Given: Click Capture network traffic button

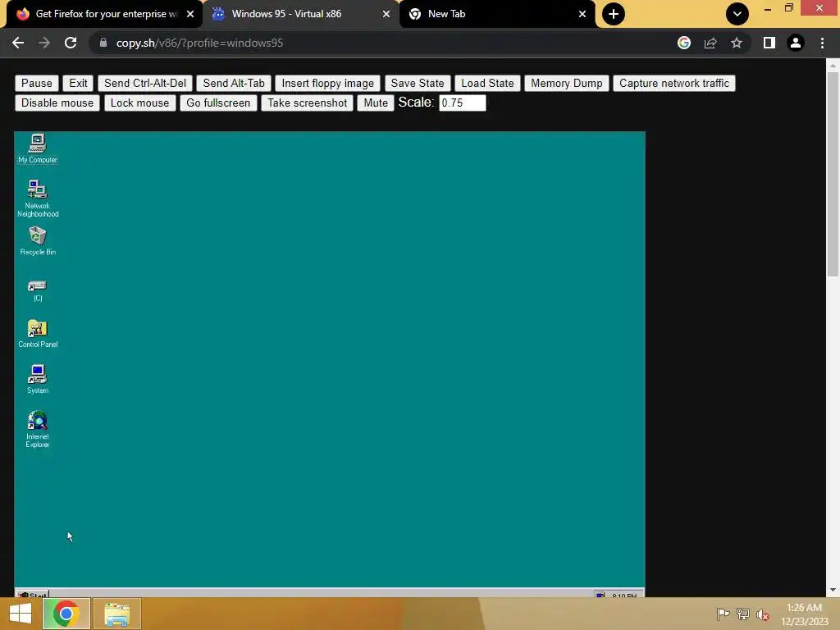Looking at the screenshot, I should (674, 83).
